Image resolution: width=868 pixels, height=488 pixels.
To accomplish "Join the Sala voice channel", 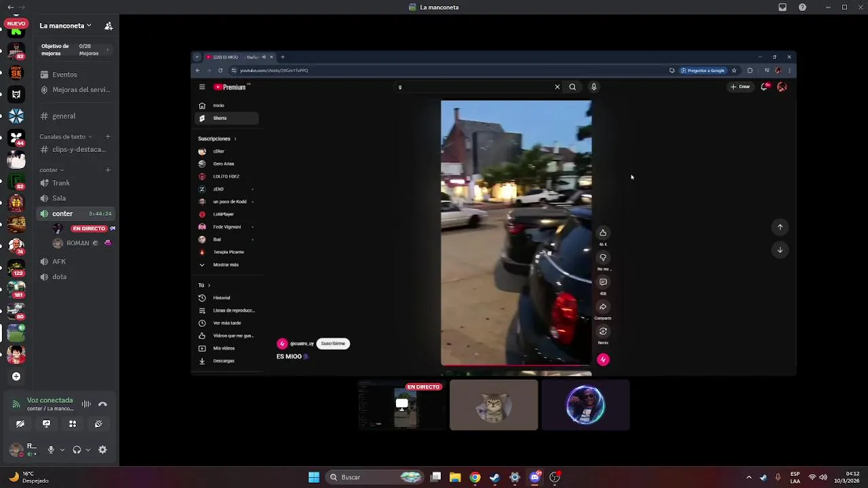I will (x=75, y=198).
